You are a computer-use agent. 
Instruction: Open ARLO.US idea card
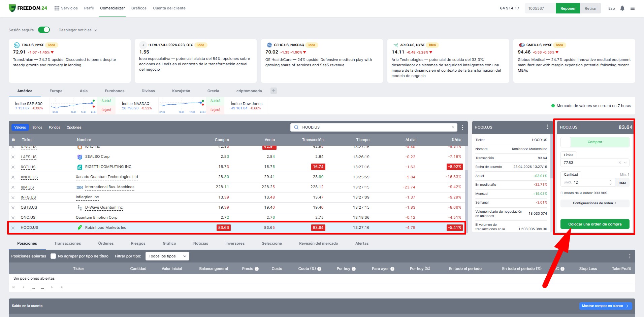(448, 61)
